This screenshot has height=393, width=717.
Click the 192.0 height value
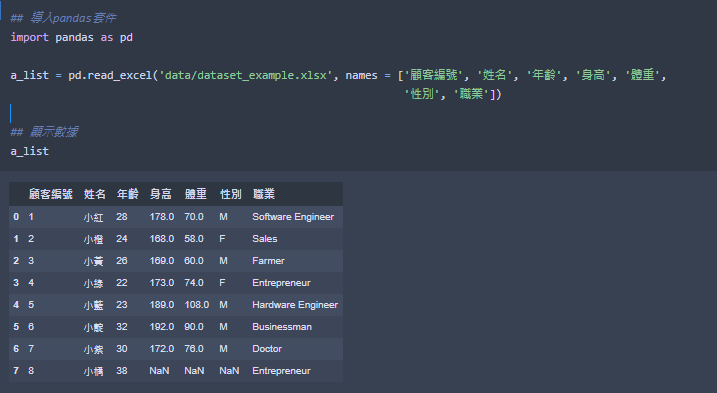[162, 327]
